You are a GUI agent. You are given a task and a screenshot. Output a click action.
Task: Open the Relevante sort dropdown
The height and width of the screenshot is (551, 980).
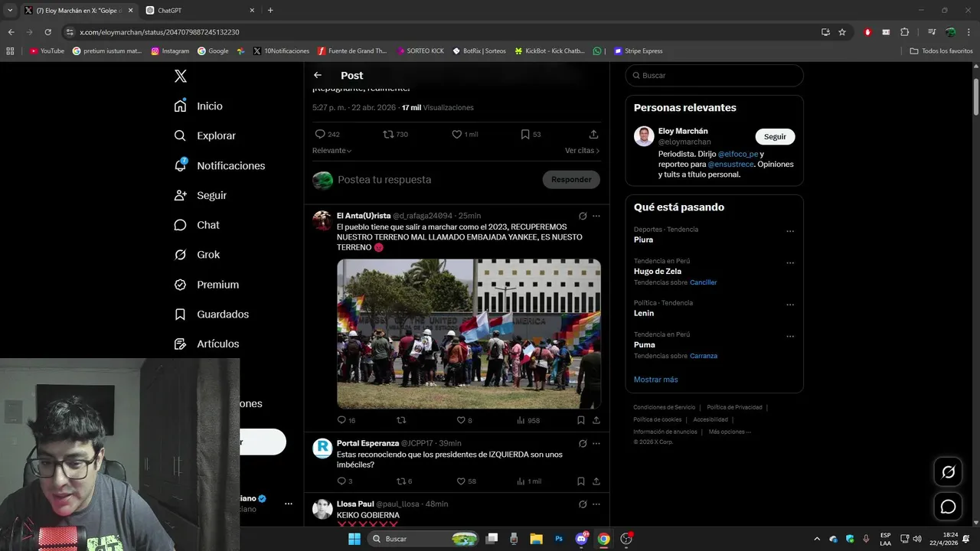pyautogui.click(x=332, y=151)
